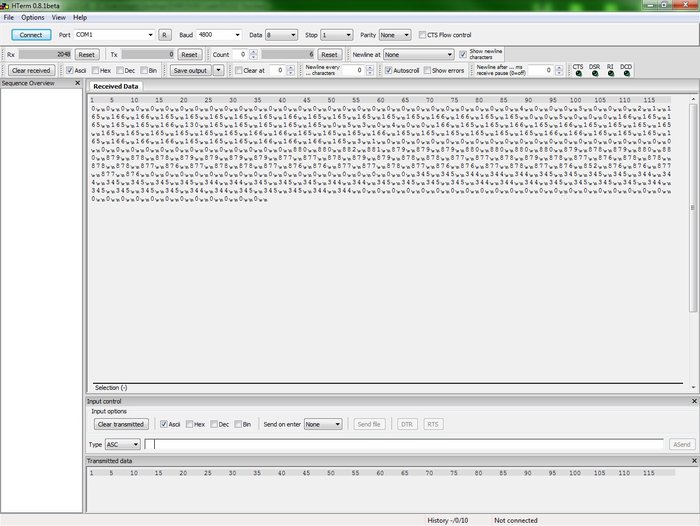The width and height of the screenshot is (700, 526).
Task: Click the Connect button
Action: 31,35
